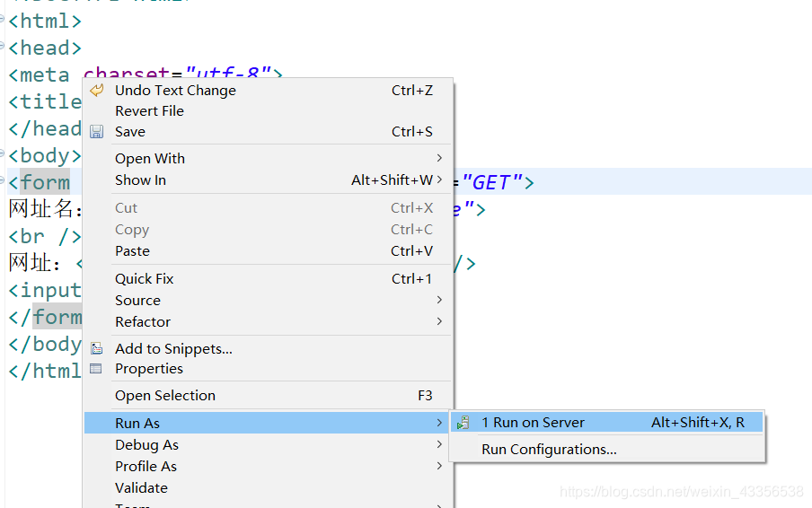
Task: Click the Properties icon
Action: pyautogui.click(x=96, y=368)
